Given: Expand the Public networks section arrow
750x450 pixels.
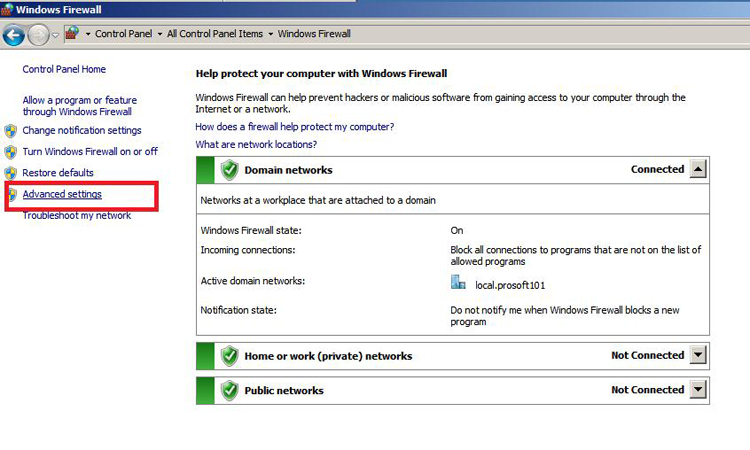Looking at the screenshot, I should (x=698, y=389).
